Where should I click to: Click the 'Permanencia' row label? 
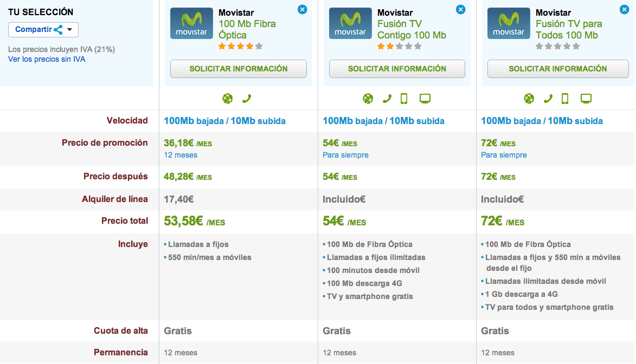pyautogui.click(x=121, y=352)
